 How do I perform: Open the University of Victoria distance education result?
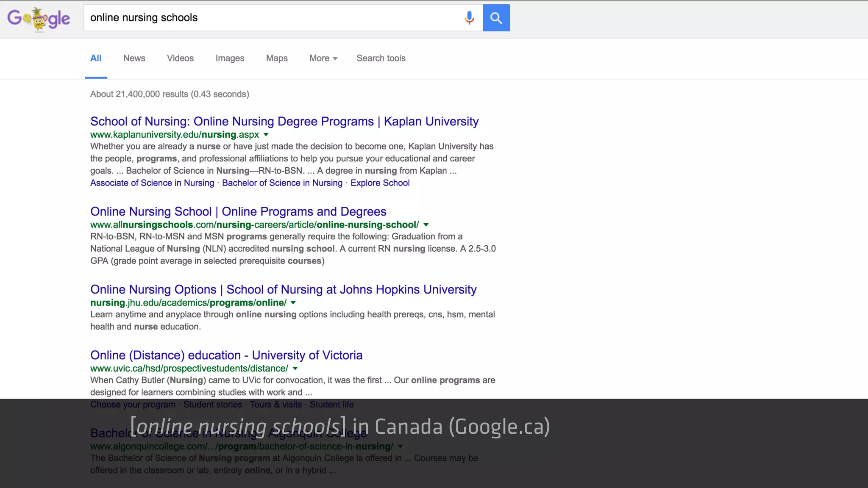click(226, 355)
